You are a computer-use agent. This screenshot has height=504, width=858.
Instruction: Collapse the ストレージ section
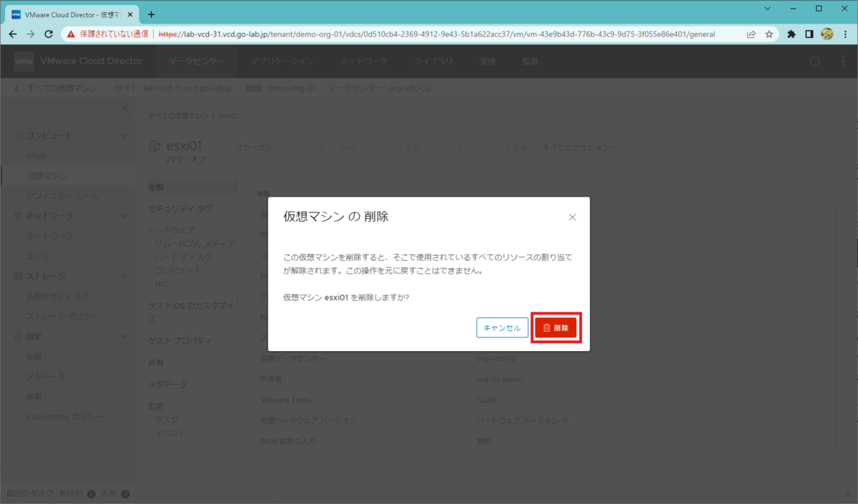click(124, 276)
